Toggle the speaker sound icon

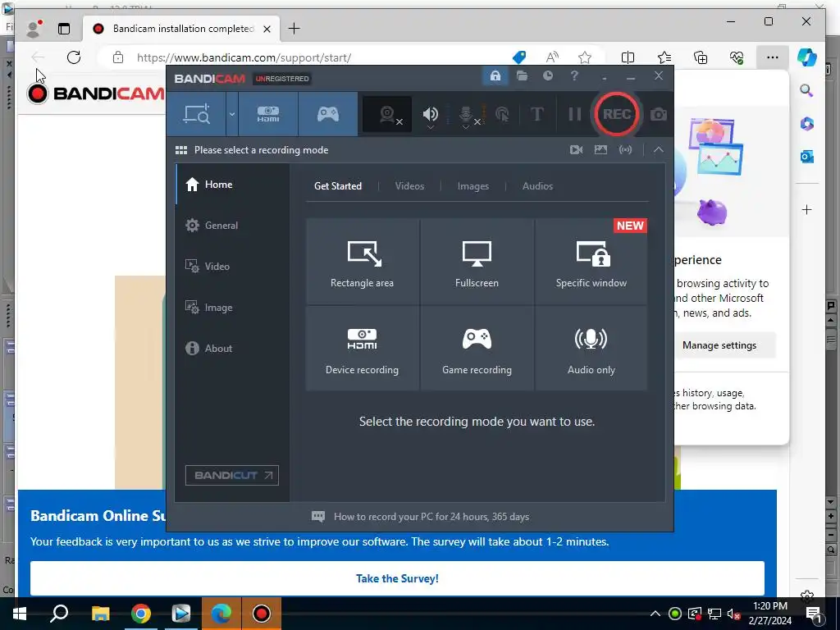click(430, 114)
